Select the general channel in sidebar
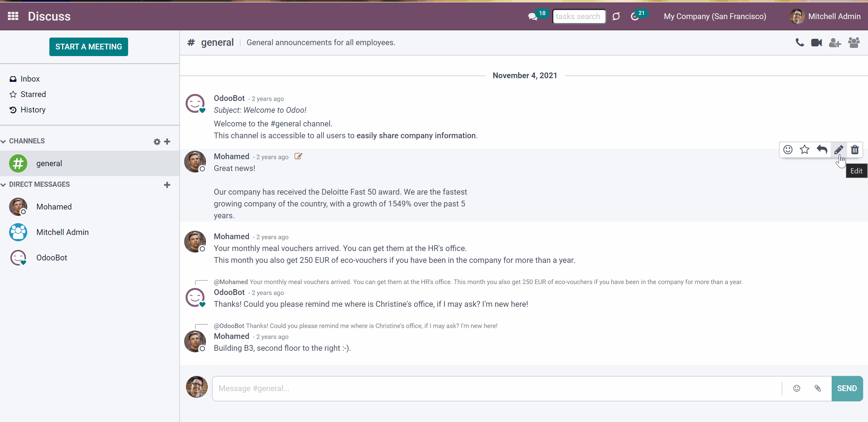Image resolution: width=868 pixels, height=422 pixels. (90, 163)
